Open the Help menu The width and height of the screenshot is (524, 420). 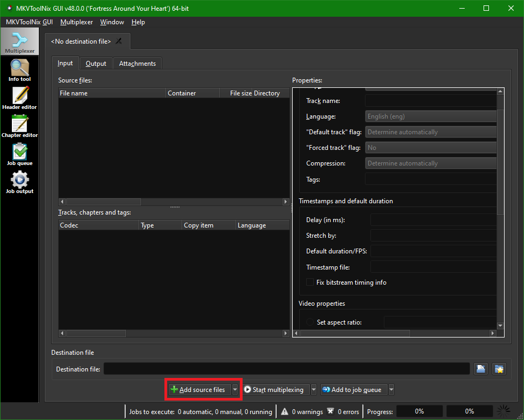coord(138,22)
